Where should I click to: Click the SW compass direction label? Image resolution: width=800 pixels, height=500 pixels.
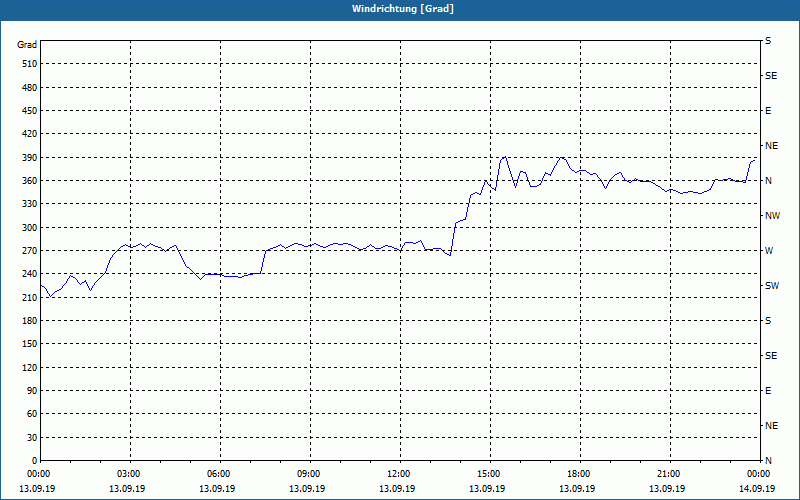772,286
